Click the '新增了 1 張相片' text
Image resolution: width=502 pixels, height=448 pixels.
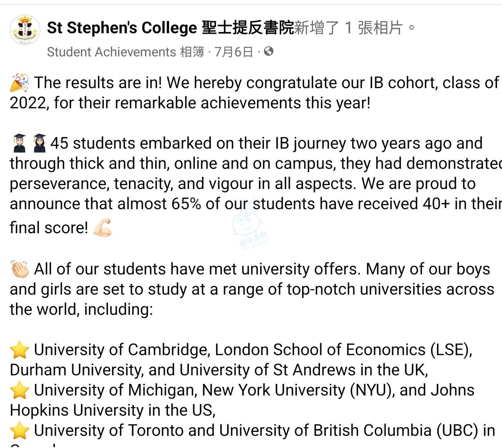click(348, 28)
